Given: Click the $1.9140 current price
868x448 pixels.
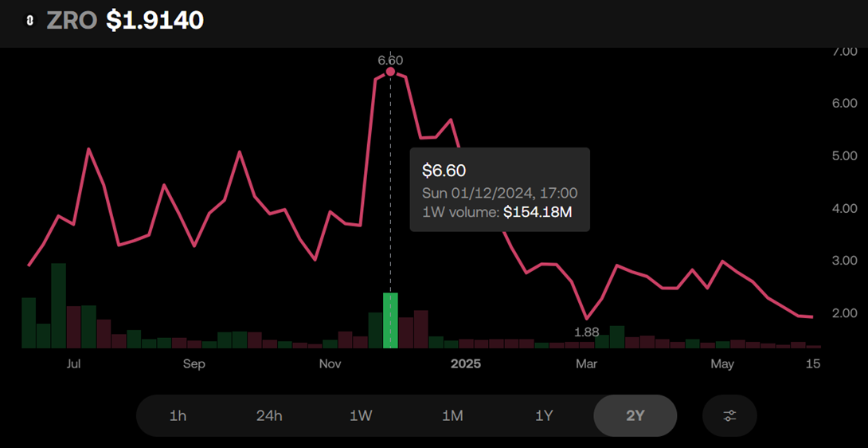Looking at the screenshot, I should pyautogui.click(x=155, y=22).
